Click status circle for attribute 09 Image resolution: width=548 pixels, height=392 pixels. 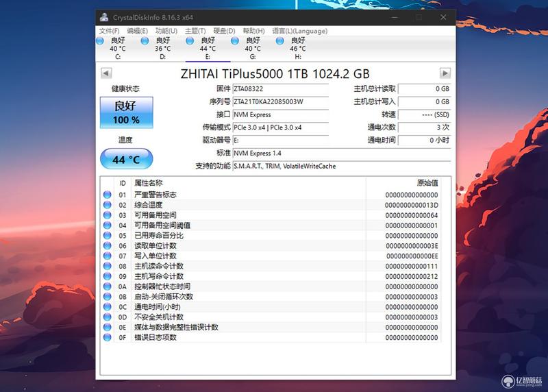pyautogui.click(x=108, y=276)
